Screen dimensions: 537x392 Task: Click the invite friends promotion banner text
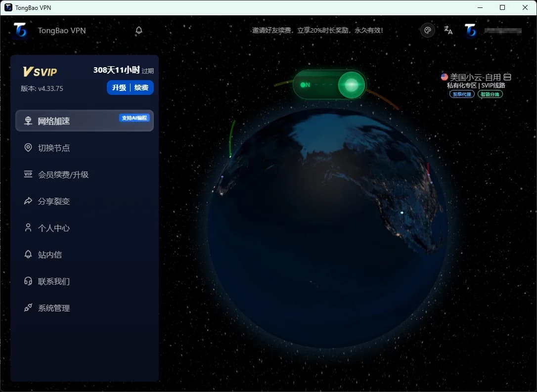(317, 31)
